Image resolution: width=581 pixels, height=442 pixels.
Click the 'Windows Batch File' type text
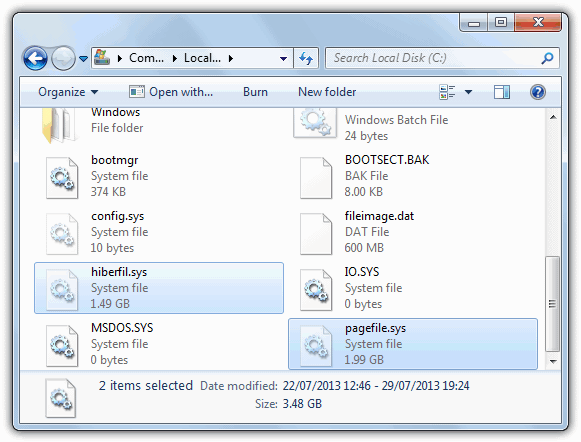pyautogui.click(x=396, y=120)
